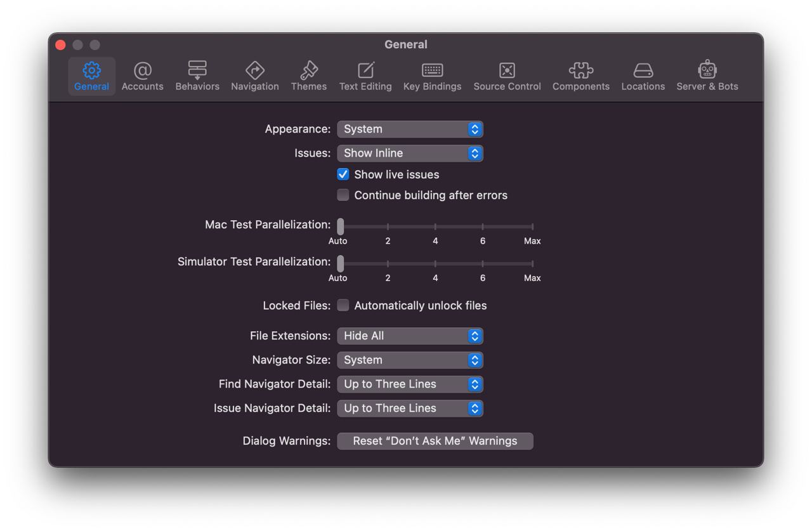Image resolution: width=812 pixels, height=531 pixels.
Task: Click the Simulator Test Parallelization label
Action: pos(254,261)
